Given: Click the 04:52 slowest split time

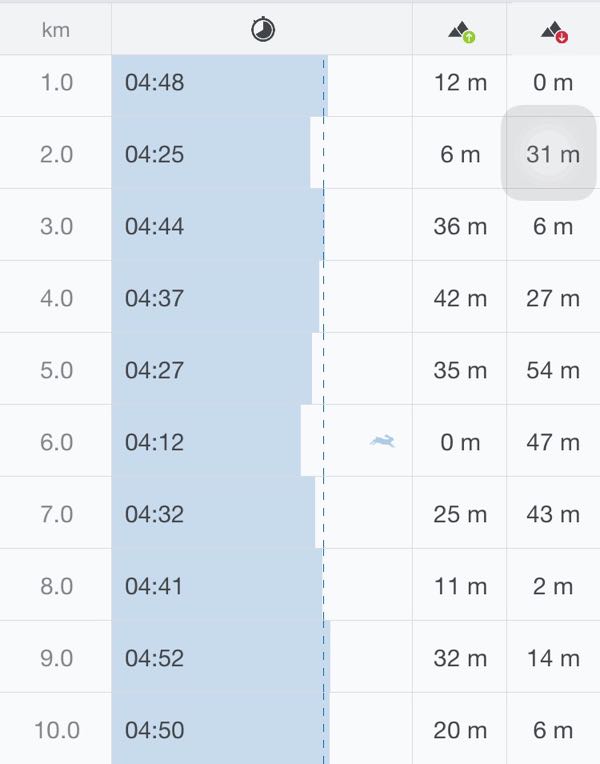Looking at the screenshot, I should coord(155,659).
